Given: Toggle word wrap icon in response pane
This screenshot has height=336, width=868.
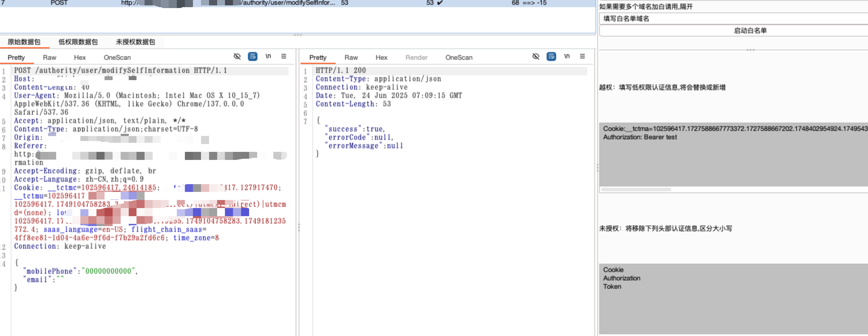Looking at the screenshot, I should [x=551, y=56].
